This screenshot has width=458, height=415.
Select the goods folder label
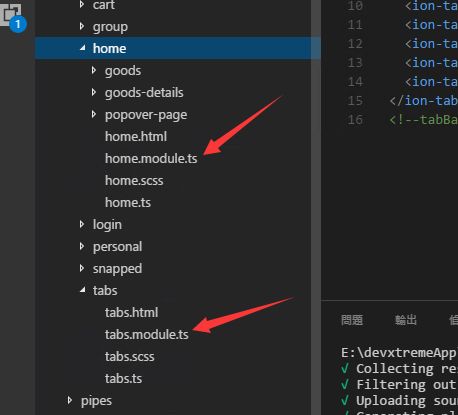123,71
